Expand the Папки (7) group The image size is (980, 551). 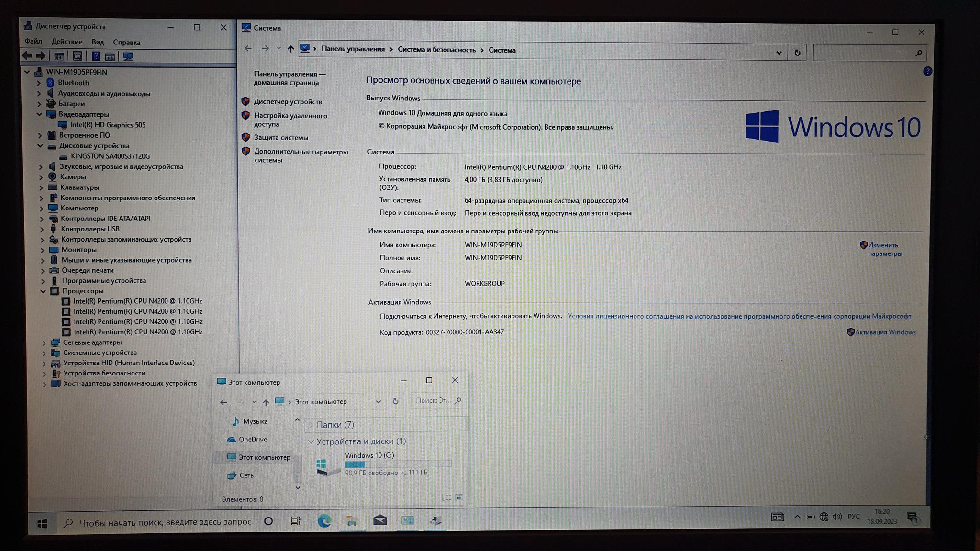[311, 425]
